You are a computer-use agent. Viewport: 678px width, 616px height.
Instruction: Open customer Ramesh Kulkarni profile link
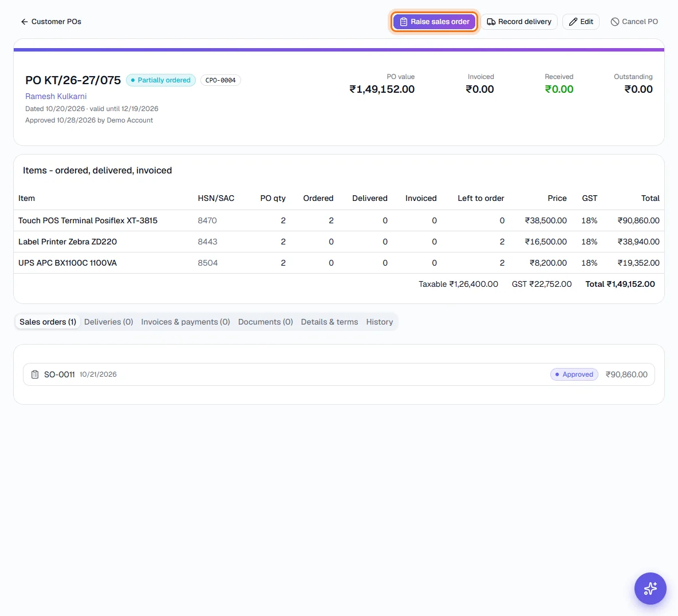pos(56,96)
